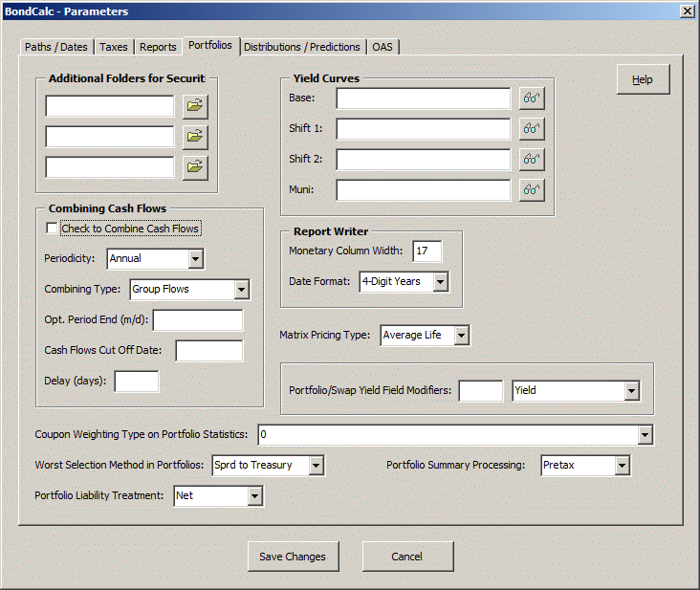The height and width of the screenshot is (590, 700).
Task: Click the Shift 1 yield curve lookup icon
Action: [x=531, y=129]
